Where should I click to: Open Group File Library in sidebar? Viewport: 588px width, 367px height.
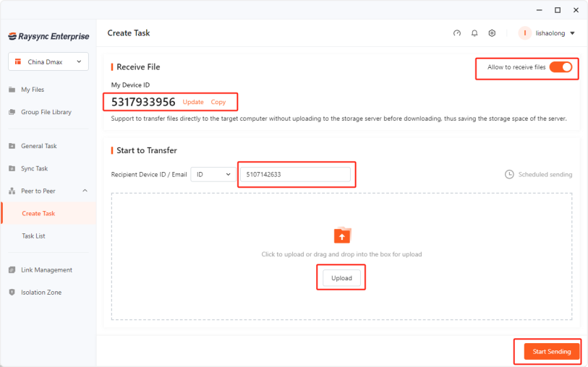pos(46,112)
